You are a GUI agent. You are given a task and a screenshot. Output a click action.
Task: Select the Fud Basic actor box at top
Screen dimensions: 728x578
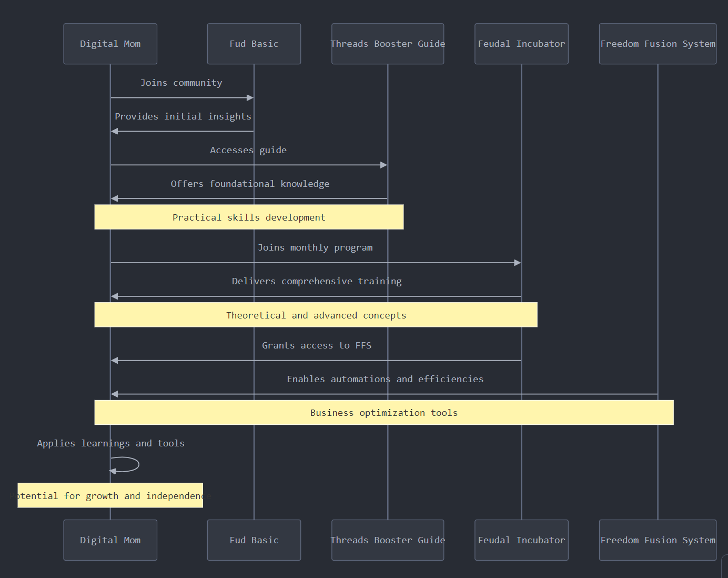tap(254, 44)
